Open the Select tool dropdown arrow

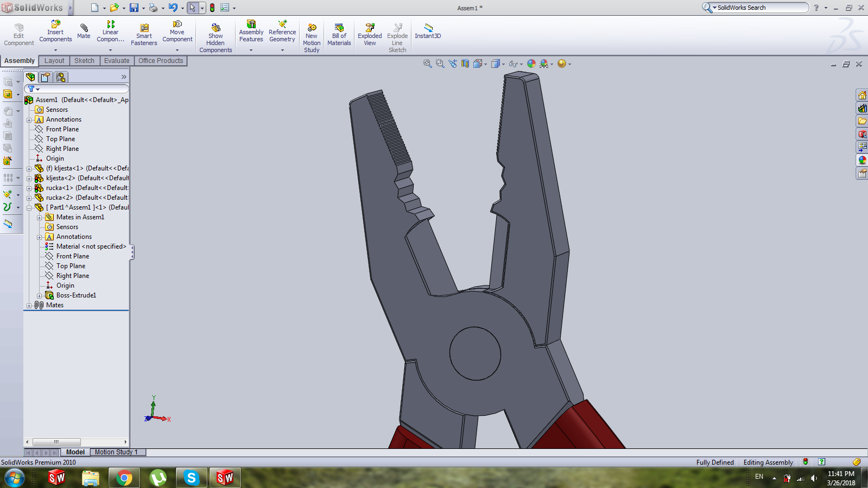202,8
